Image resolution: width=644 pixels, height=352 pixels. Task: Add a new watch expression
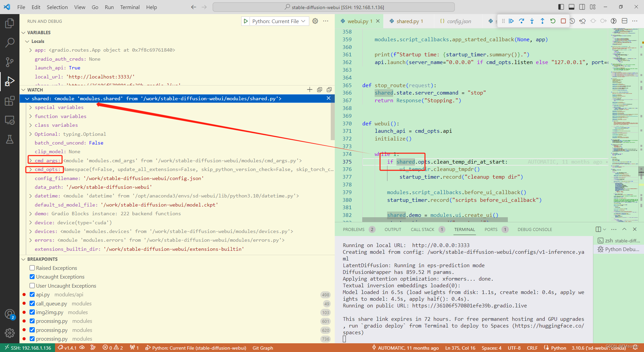click(310, 90)
